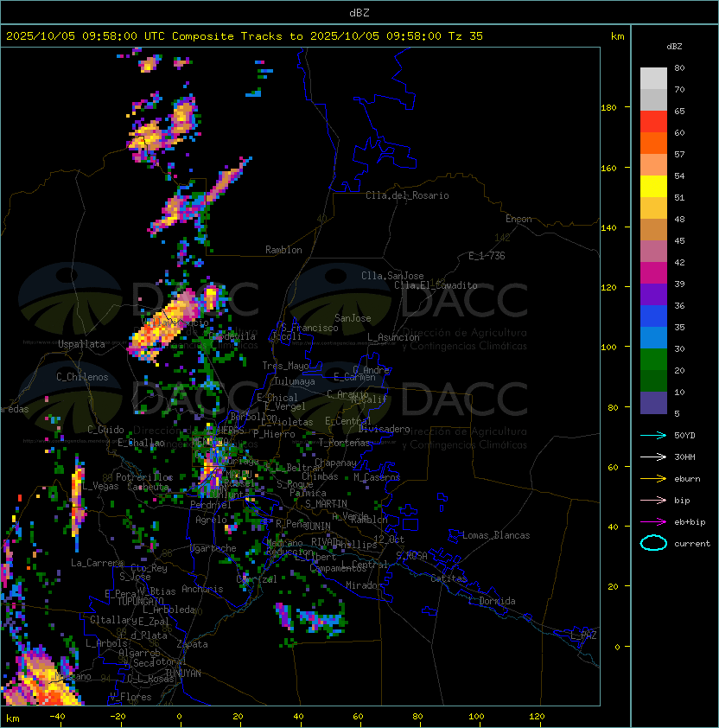The height and width of the screenshot is (728, 719).
Task: Pick the darker gray swatch below 70
Action: (x=653, y=99)
